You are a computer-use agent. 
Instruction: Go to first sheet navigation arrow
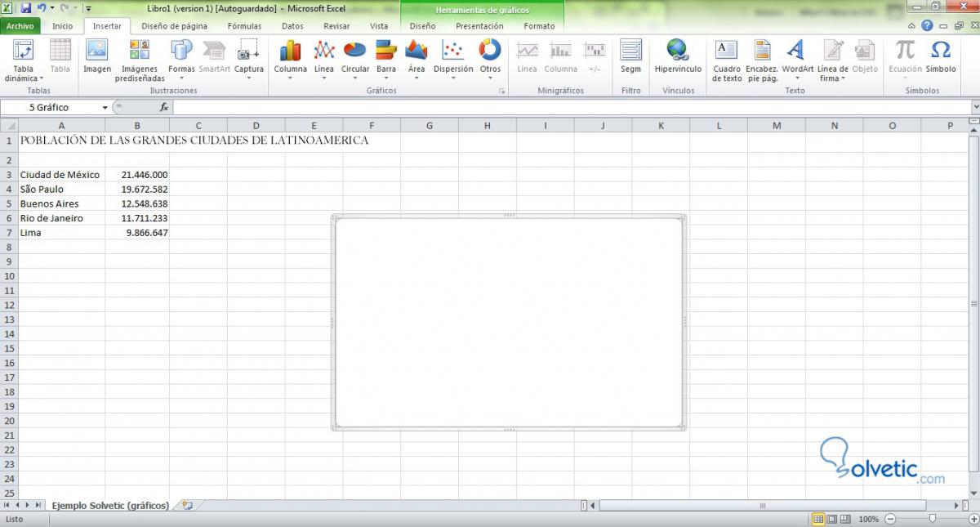(x=7, y=506)
